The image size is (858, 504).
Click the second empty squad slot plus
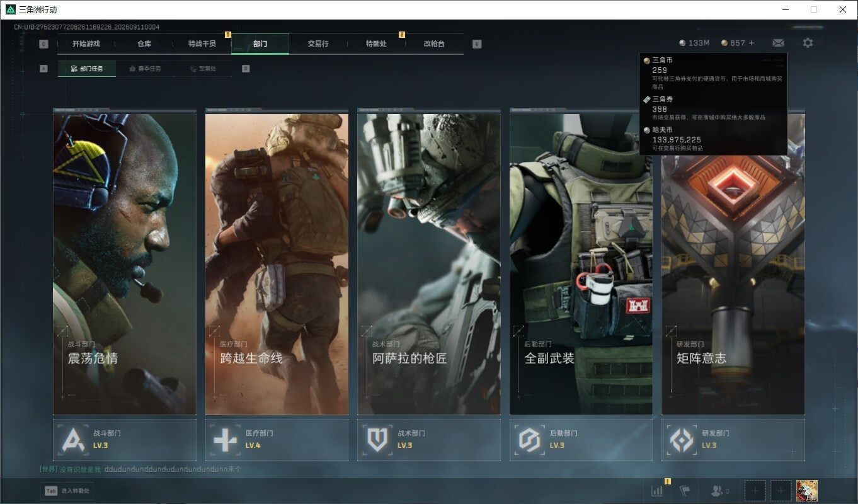[781, 490]
